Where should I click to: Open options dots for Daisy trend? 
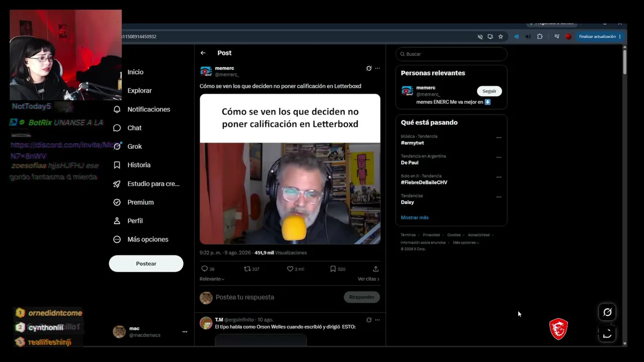pyautogui.click(x=499, y=197)
